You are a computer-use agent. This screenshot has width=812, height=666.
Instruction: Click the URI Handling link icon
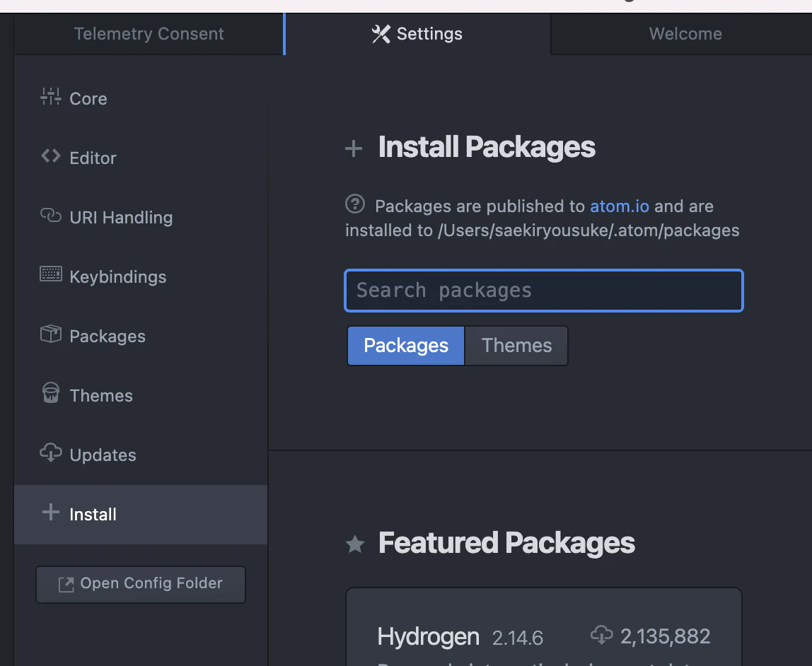pos(51,216)
